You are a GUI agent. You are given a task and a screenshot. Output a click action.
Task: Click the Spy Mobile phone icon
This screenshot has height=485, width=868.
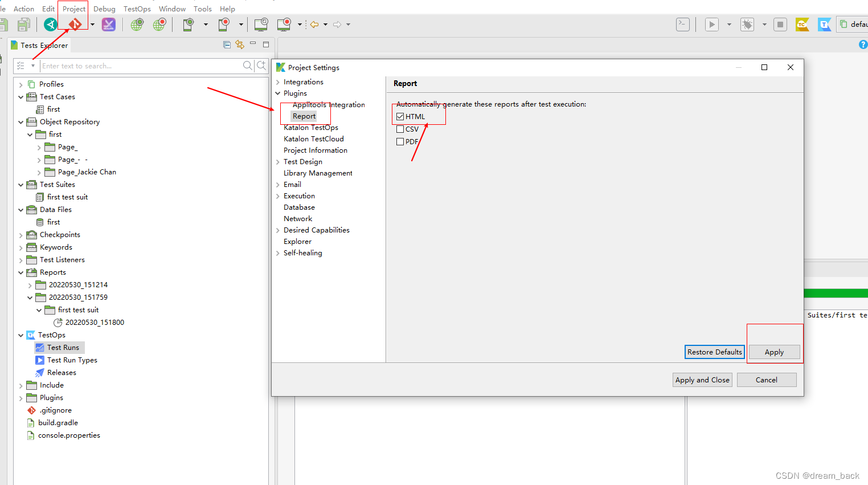tap(189, 25)
